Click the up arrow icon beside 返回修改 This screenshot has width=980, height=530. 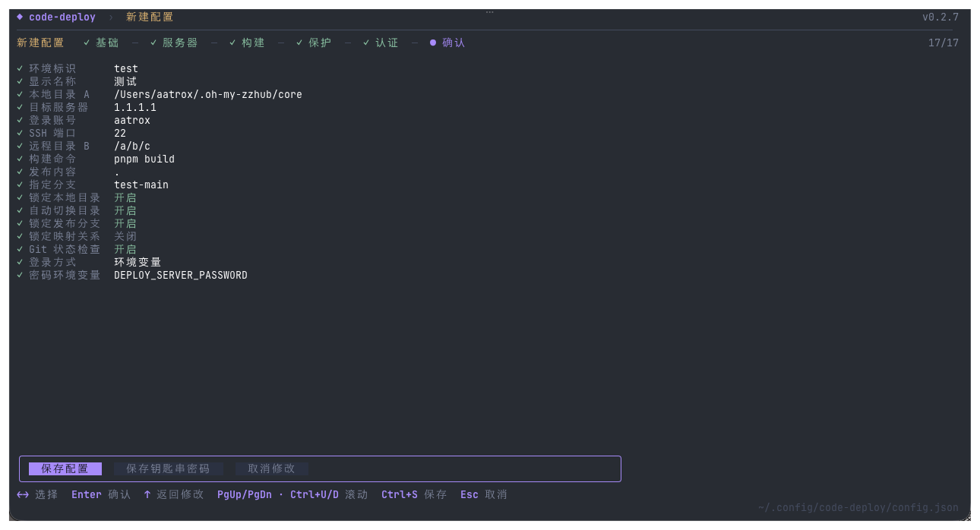pyautogui.click(x=147, y=494)
